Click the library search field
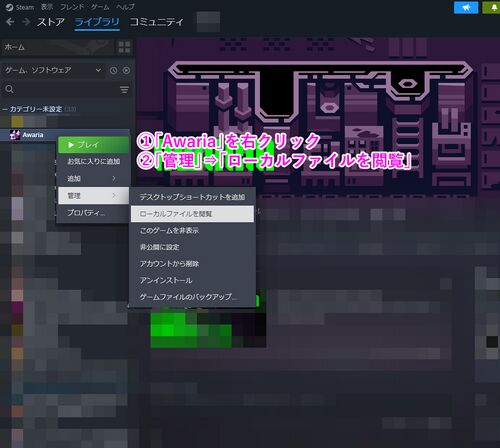Screen dimensions: 500x448 tap(60, 89)
